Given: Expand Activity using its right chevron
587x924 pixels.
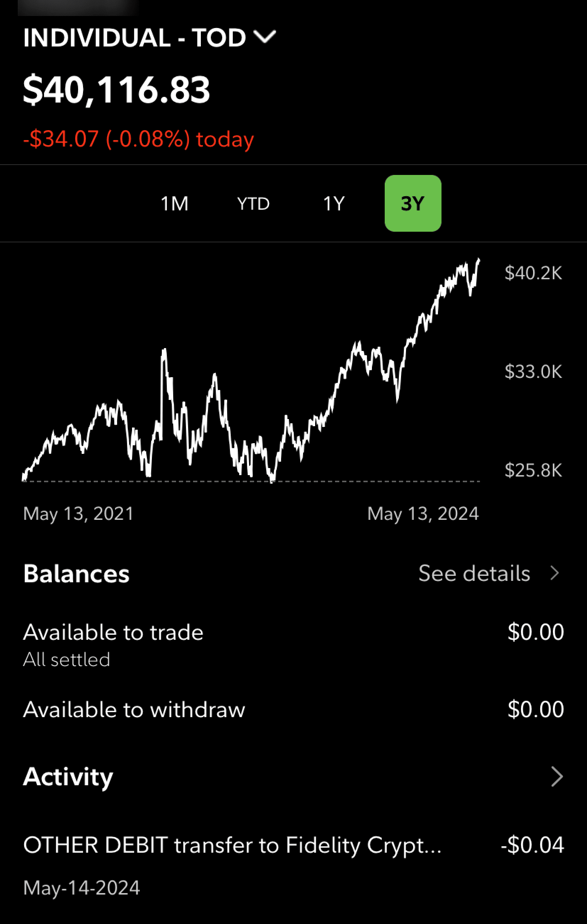Looking at the screenshot, I should pos(557,777).
